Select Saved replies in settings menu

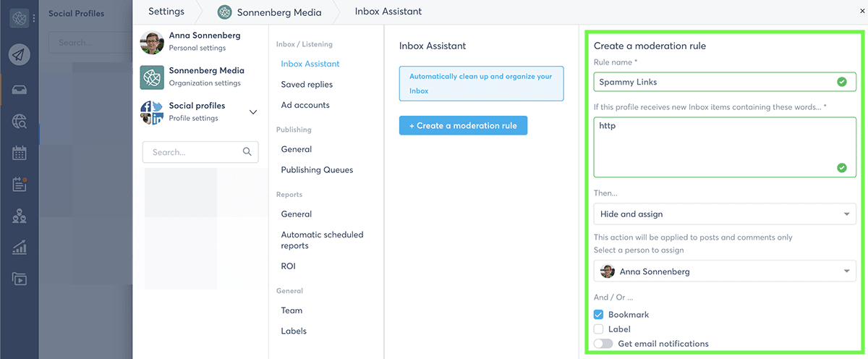[x=307, y=85]
